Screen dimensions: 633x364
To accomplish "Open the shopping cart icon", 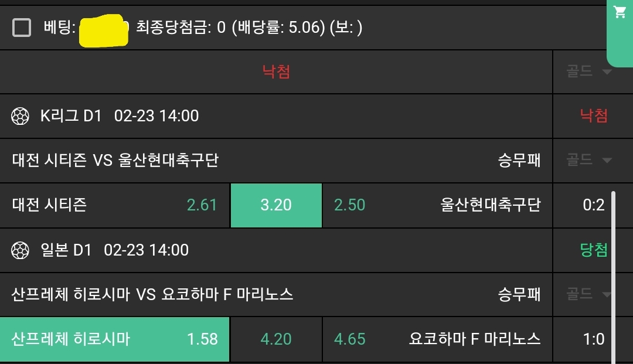I will point(620,13).
